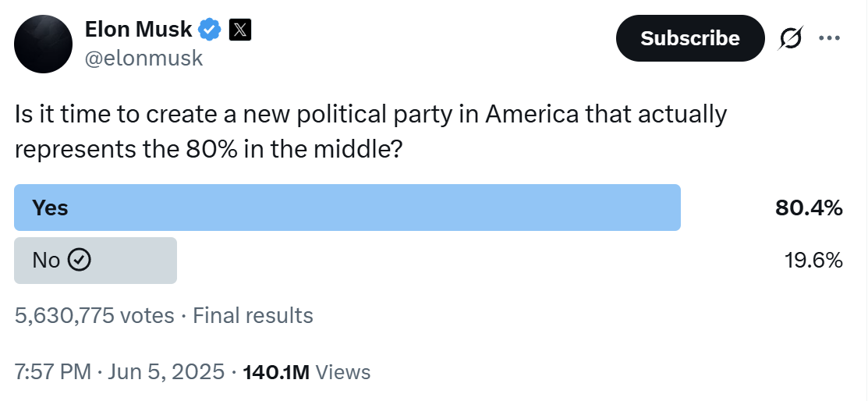Screen dimensions: 868x401
Task: Open the @elonmusk handle link
Action: [x=143, y=58]
